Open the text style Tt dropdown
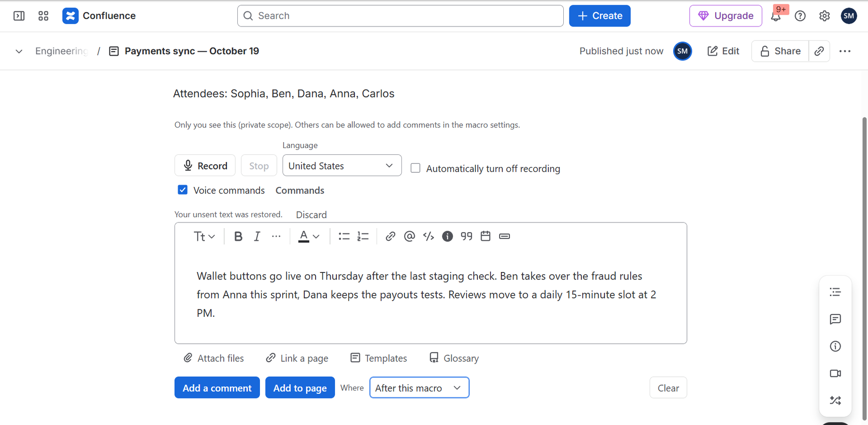The image size is (868, 425). (x=204, y=236)
